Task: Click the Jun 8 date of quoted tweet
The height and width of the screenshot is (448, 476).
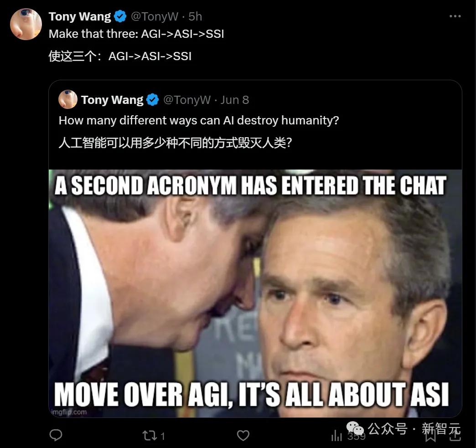Action: pyautogui.click(x=235, y=100)
